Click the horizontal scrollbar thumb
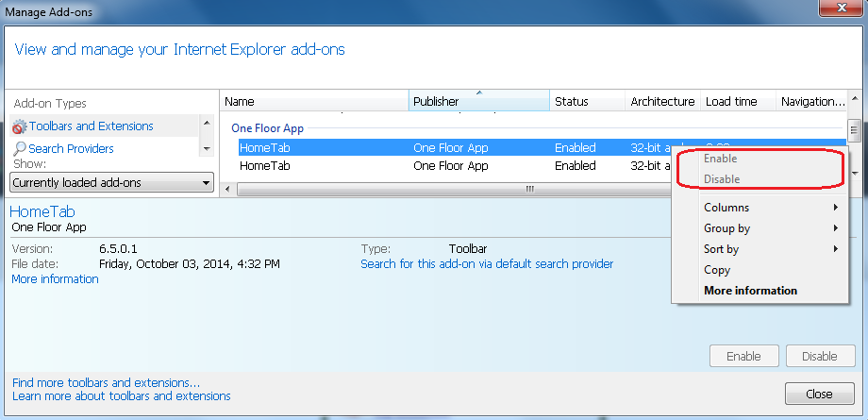 coord(454,190)
